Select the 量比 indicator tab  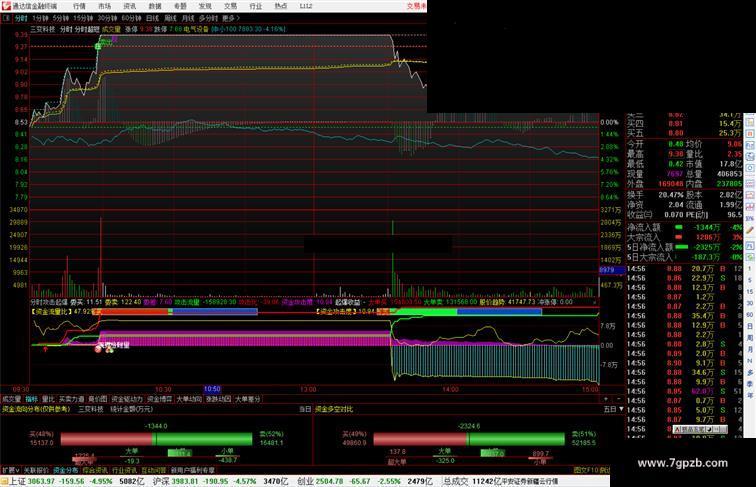[48, 399]
